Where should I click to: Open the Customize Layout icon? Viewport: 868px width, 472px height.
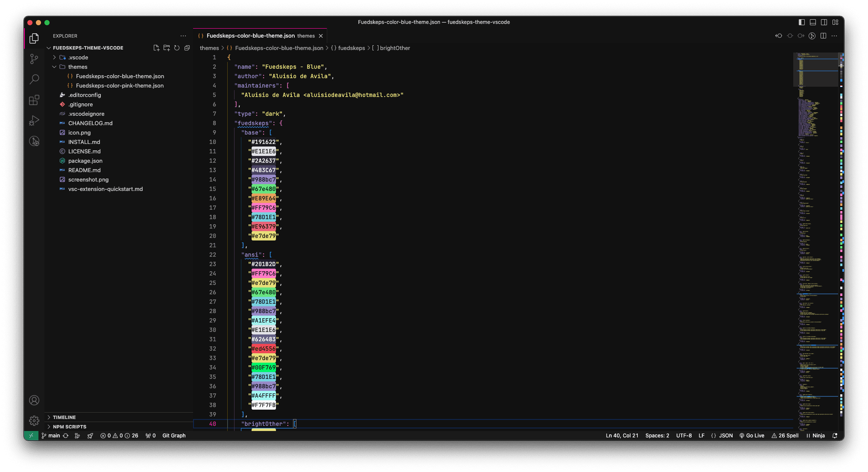pos(836,22)
